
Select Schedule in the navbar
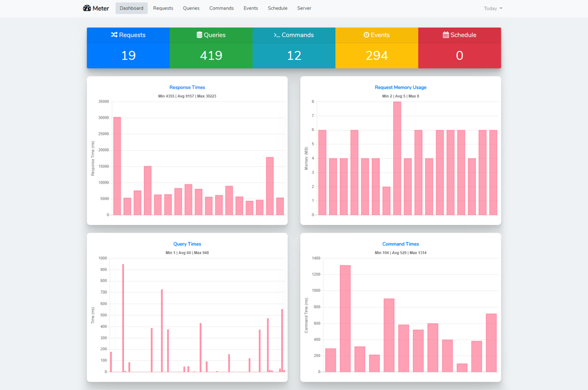278,8
